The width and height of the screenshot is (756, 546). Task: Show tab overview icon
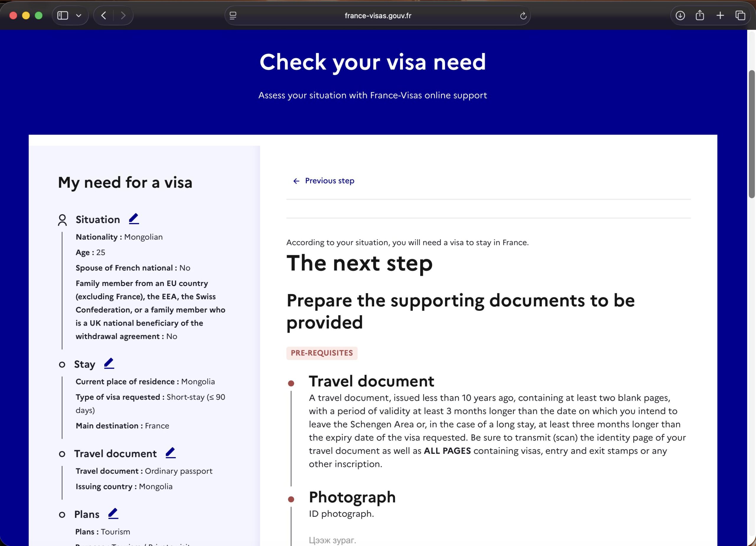(740, 16)
